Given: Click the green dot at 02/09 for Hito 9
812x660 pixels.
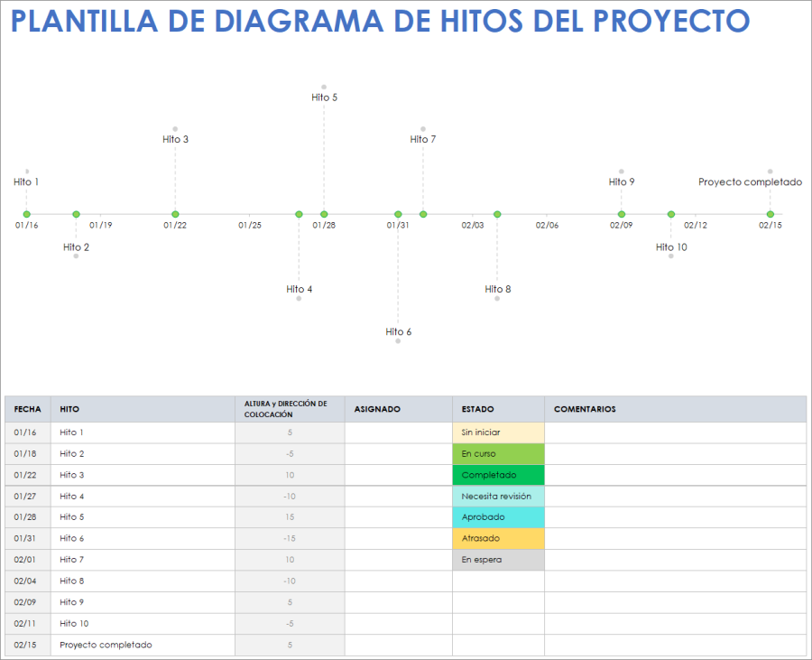Looking at the screenshot, I should [x=621, y=214].
